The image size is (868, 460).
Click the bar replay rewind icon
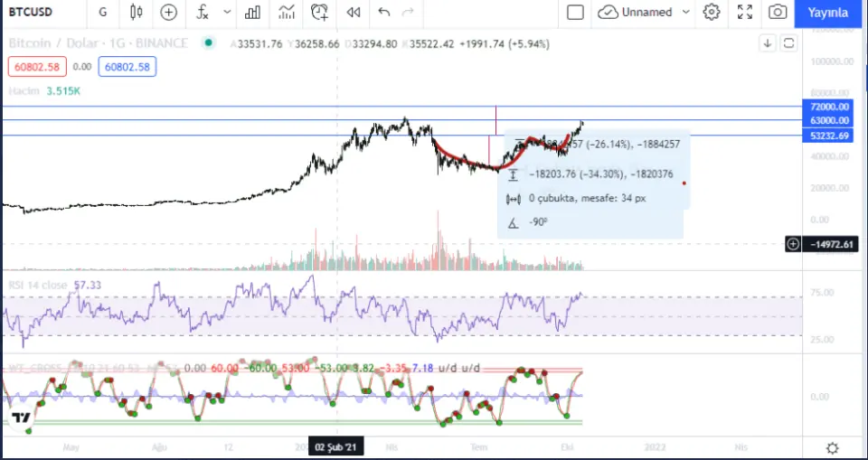pos(354,12)
